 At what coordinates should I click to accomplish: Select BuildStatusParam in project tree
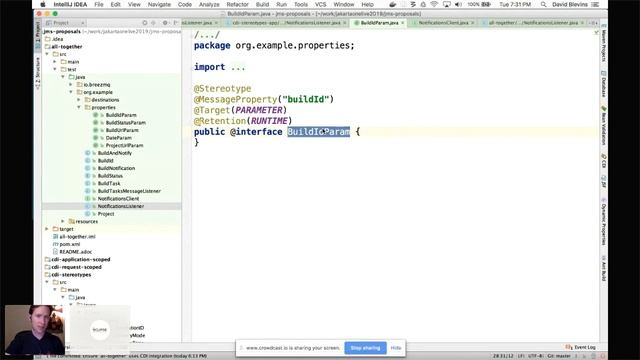coord(125,122)
